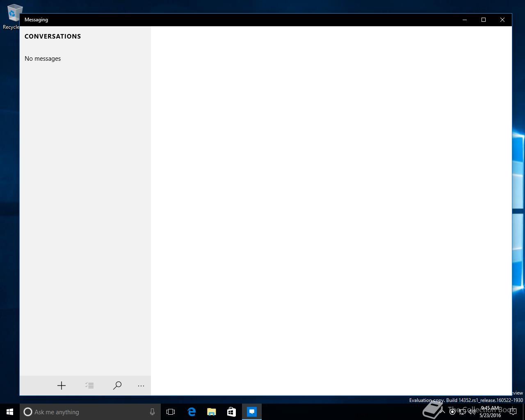Maximize the Messaging window

point(484,20)
